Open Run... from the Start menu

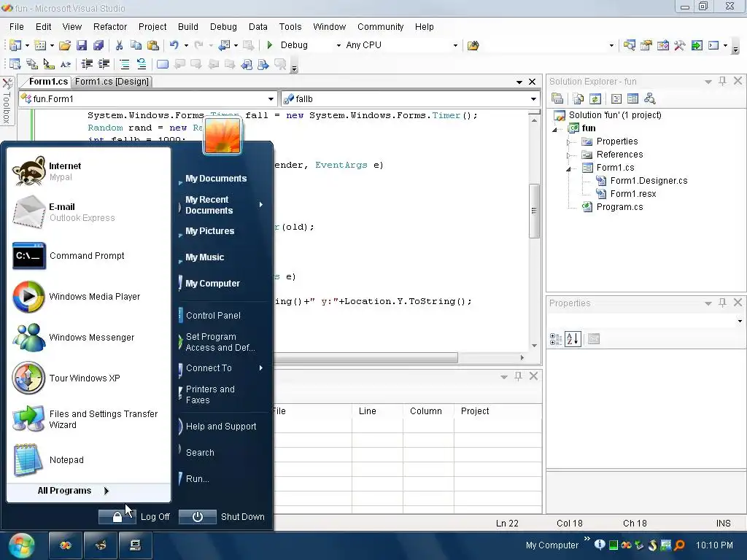(197, 478)
